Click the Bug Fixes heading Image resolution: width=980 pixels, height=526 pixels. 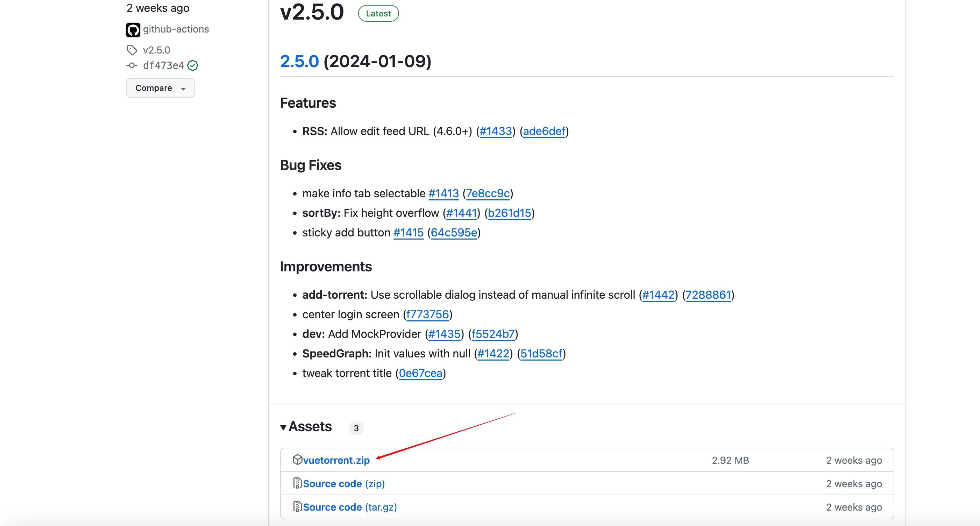click(311, 165)
